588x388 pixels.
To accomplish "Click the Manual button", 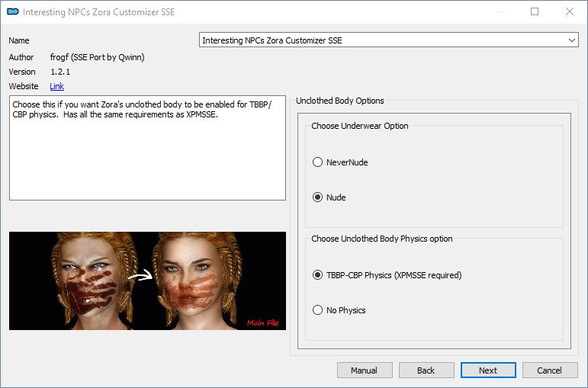I will pyautogui.click(x=365, y=370).
